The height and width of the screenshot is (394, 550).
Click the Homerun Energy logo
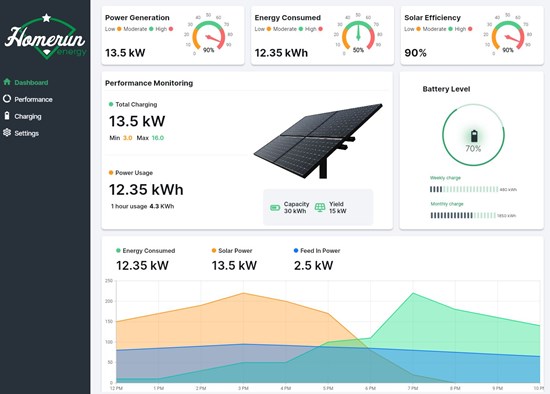45,37
